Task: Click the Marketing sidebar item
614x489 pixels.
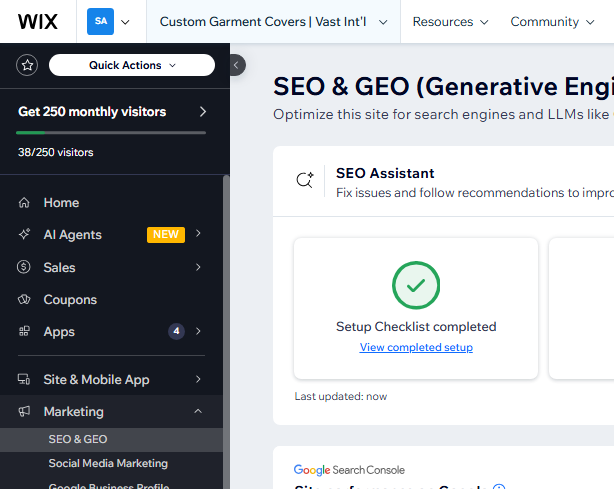Action: (111, 411)
